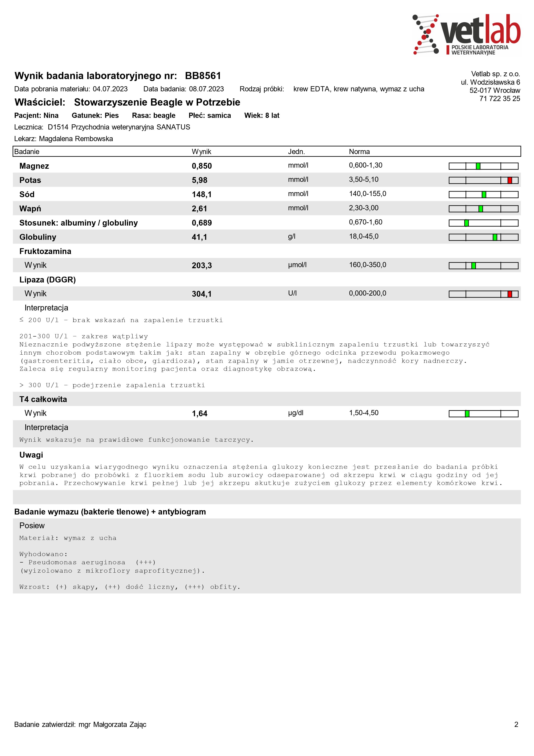Screen dimensions: 534x756
Task: Click the swab test heading with antybiogram
Action: click(110, 512)
